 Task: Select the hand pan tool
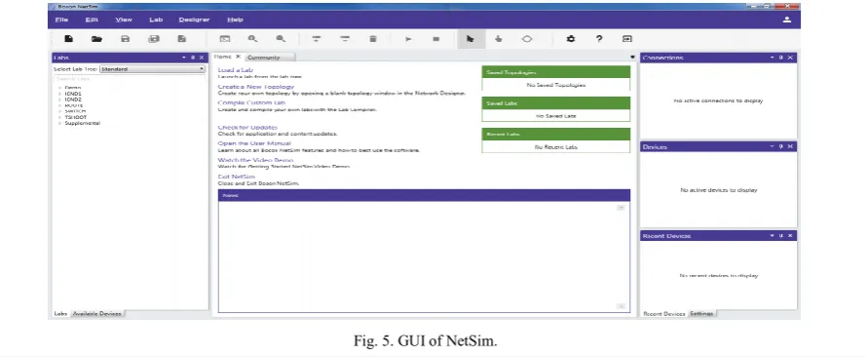(498, 39)
